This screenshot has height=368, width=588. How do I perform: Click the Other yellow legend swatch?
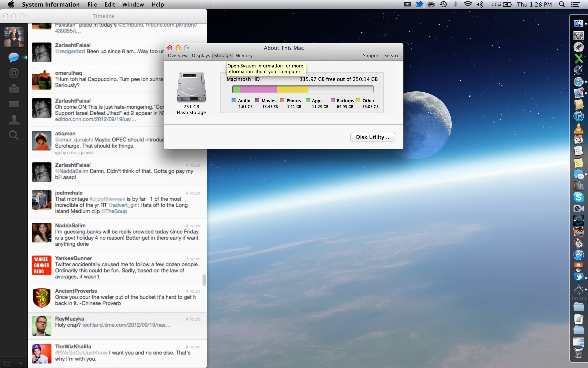pyautogui.click(x=358, y=100)
